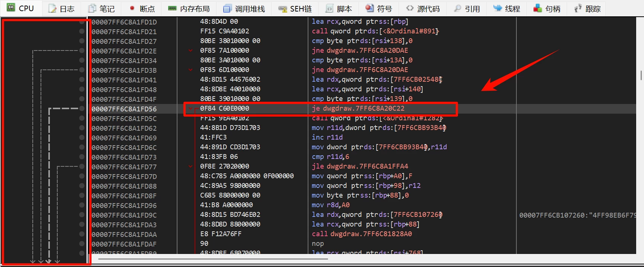
Task: Click the red dot icon for 断点
Action: [132, 9]
